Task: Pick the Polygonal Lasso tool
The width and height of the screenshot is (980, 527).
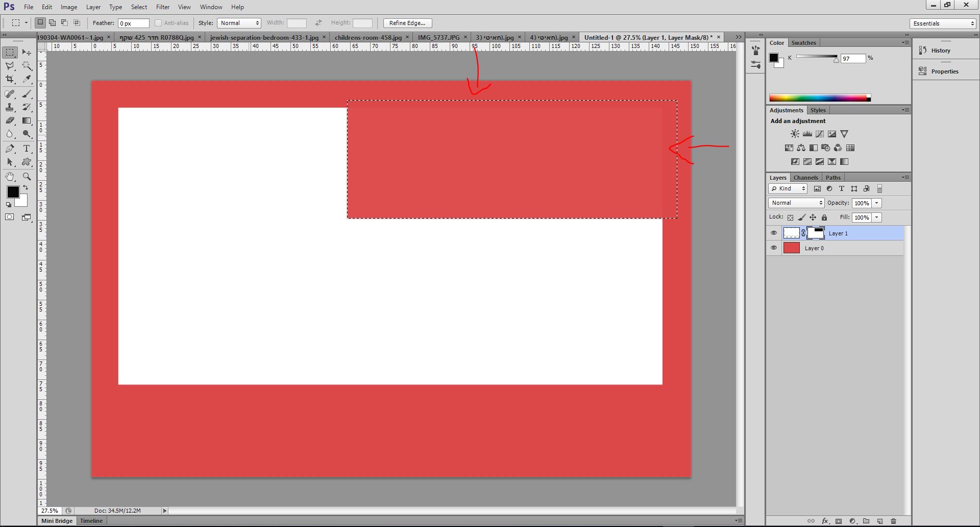Action: [10, 66]
